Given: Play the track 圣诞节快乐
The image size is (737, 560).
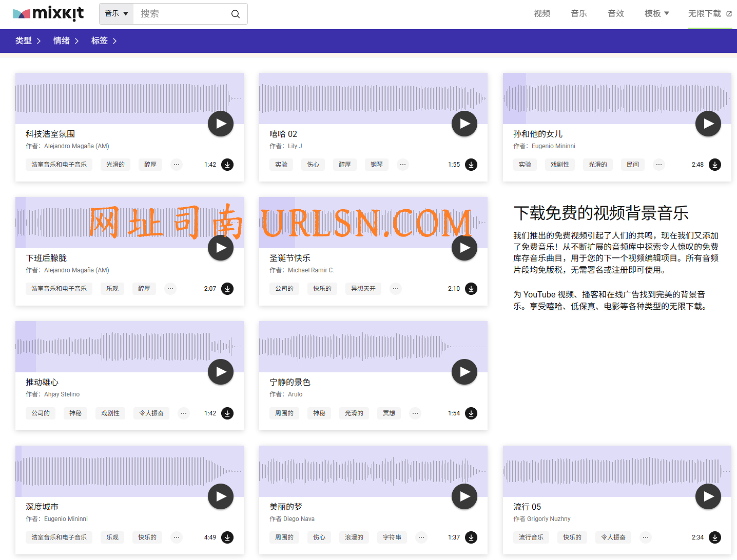Looking at the screenshot, I should pos(464,248).
